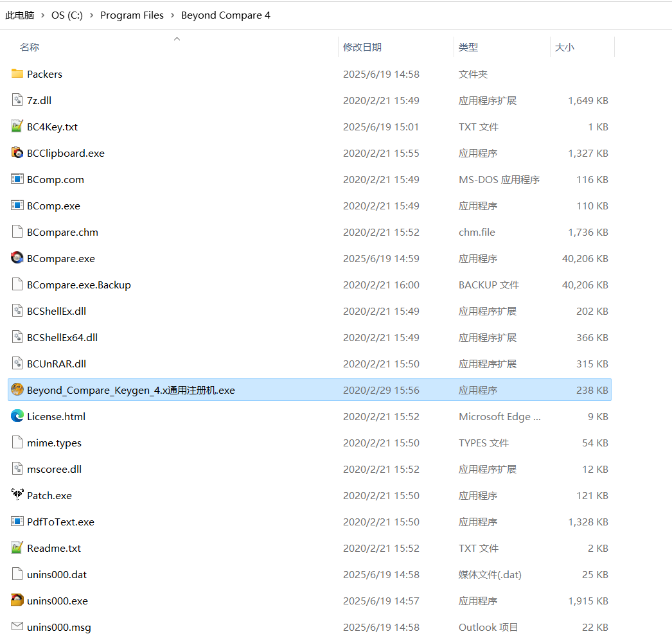Viewport: 672px width, 634px height.
Task: Click the License.html Edge icon
Action: tap(17, 416)
